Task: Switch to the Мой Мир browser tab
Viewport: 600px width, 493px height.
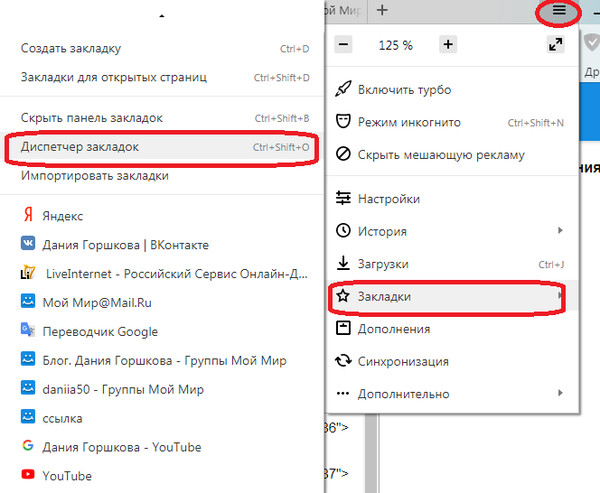Action: (346, 10)
